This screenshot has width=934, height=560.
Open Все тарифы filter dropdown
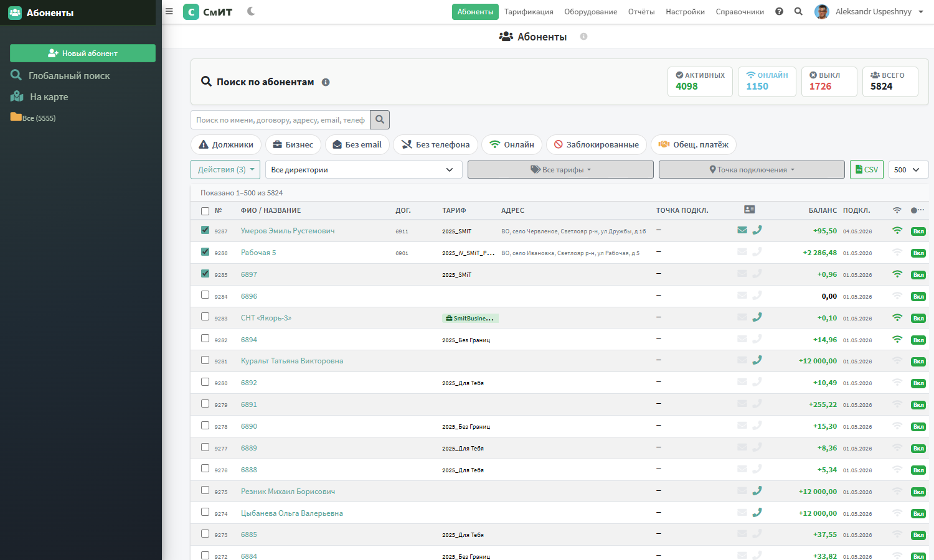[560, 170]
